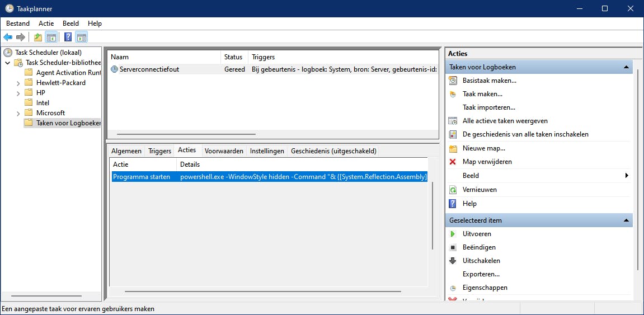
Task: Expand the Microsoft folder node
Action: tap(18, 113)
